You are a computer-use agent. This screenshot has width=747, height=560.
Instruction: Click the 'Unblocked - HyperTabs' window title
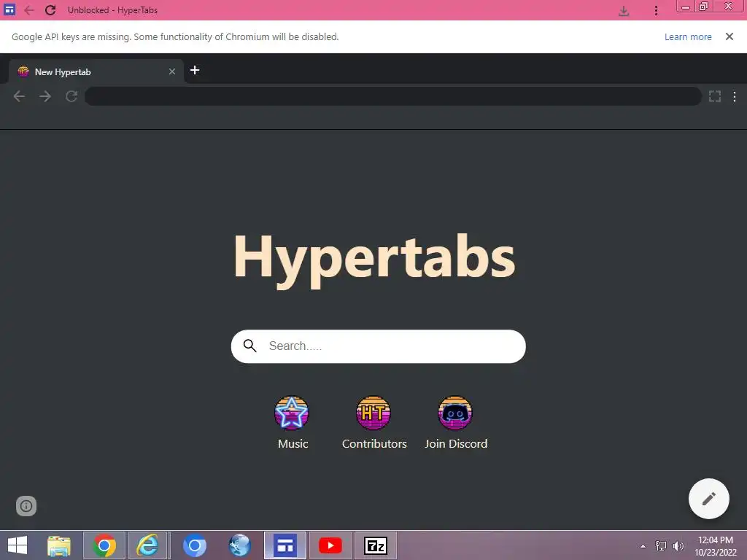112,10
